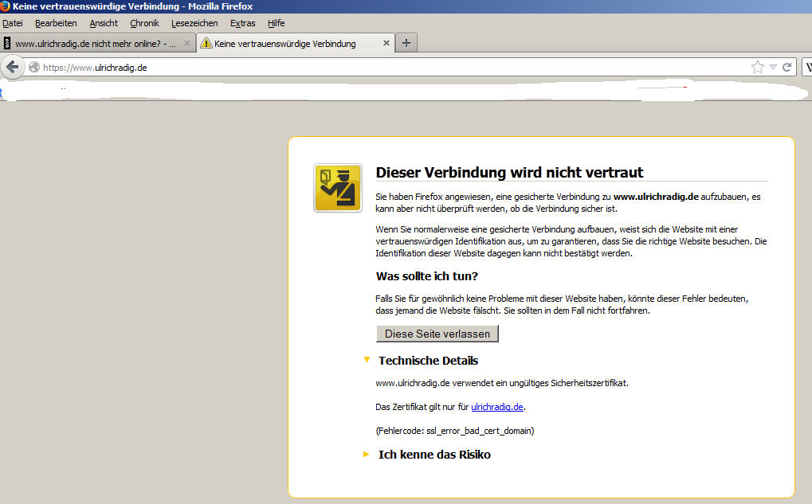Open the Lesezeichen menu
Image resolution: width=812 pixels, height=504 pixels.
[194, 23]
